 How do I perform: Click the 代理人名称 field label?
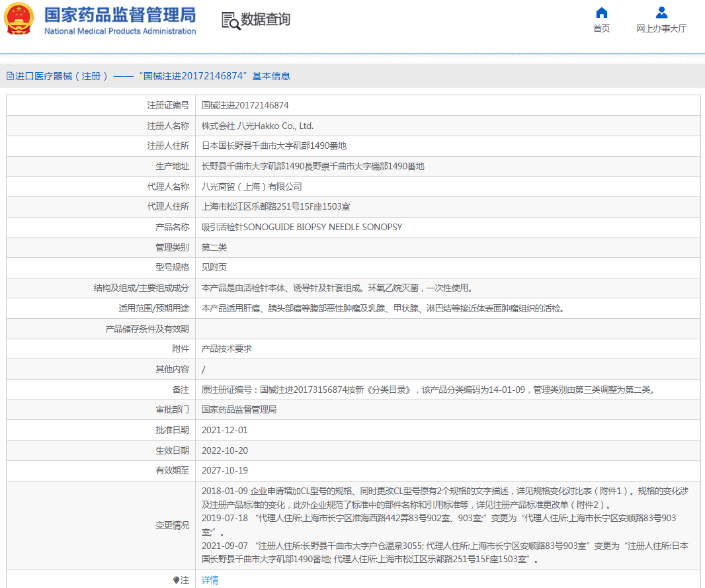(x=168, y=187)
